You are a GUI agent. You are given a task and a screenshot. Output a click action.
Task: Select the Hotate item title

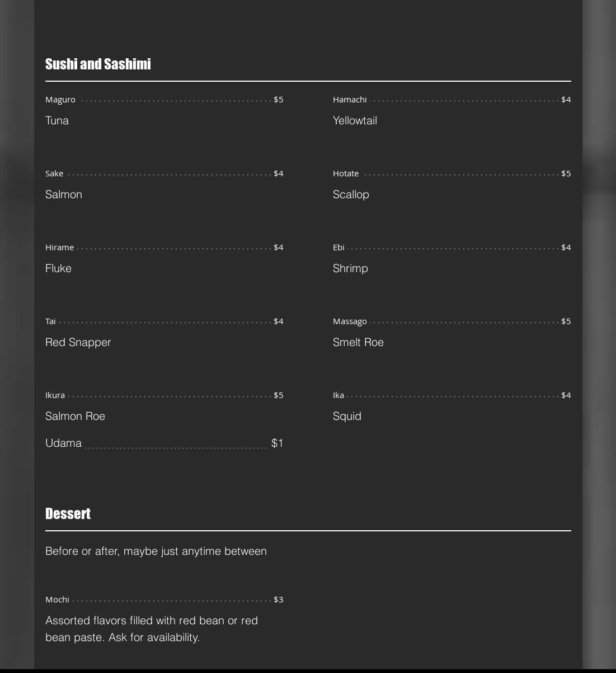[346, 174]
